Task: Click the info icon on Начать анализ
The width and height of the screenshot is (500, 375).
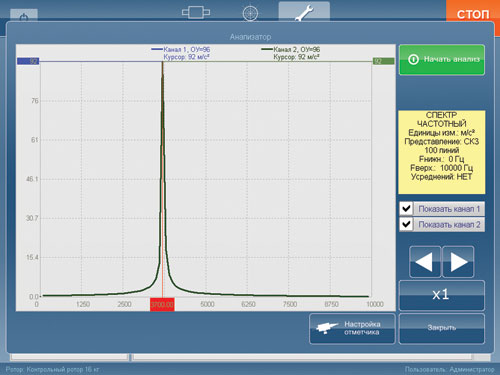Action: point(413,60)
